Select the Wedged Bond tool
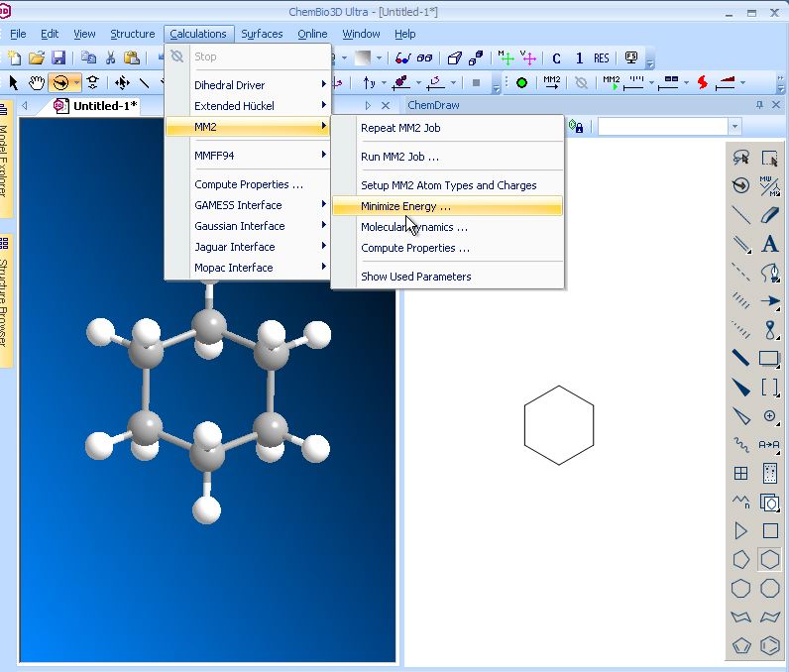Screen dimensions: 789x672 [740, 388]
